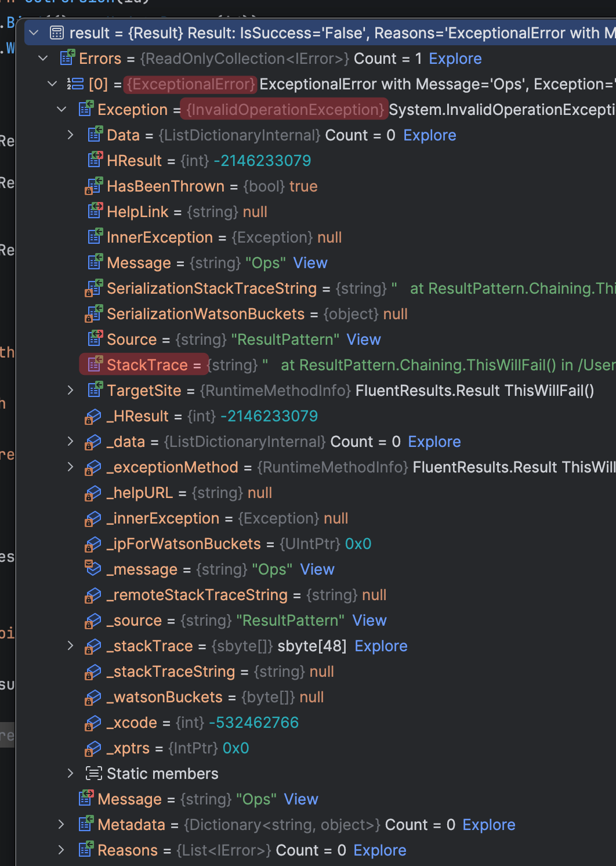Click View link next to Source value
This screenshot has width=616, height=866.
(363, 340)
